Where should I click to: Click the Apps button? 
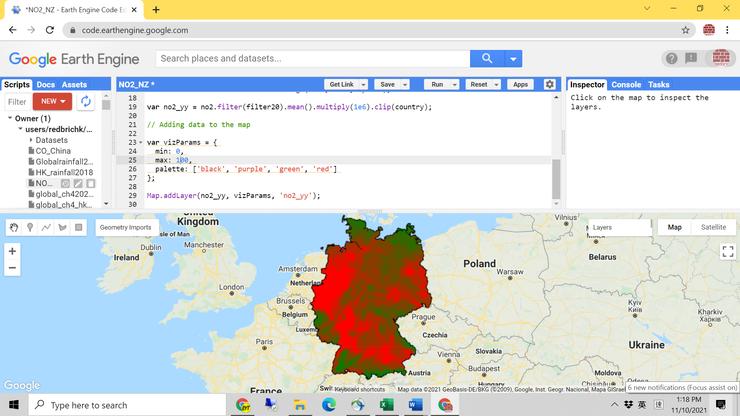pyautogui.click(x=520, y=85)
